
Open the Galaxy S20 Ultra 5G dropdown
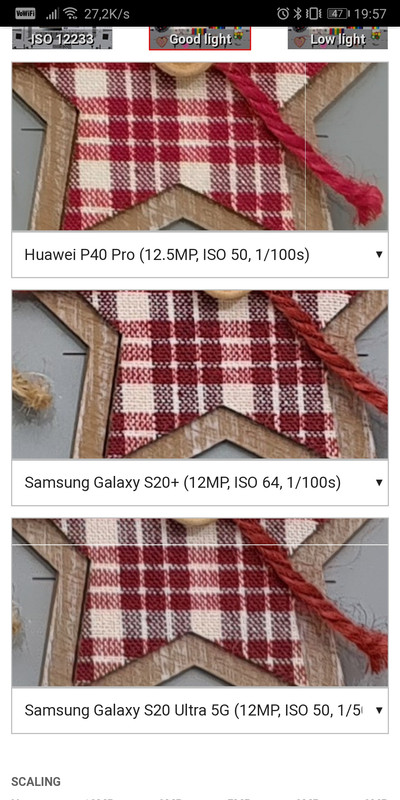[x=200, y=710]
